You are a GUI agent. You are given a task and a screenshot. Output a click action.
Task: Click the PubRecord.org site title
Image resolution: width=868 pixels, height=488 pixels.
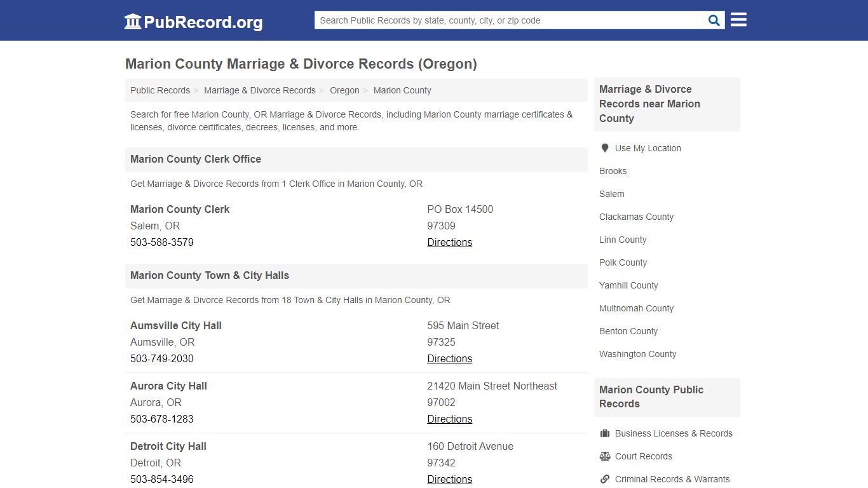point(203,22)
